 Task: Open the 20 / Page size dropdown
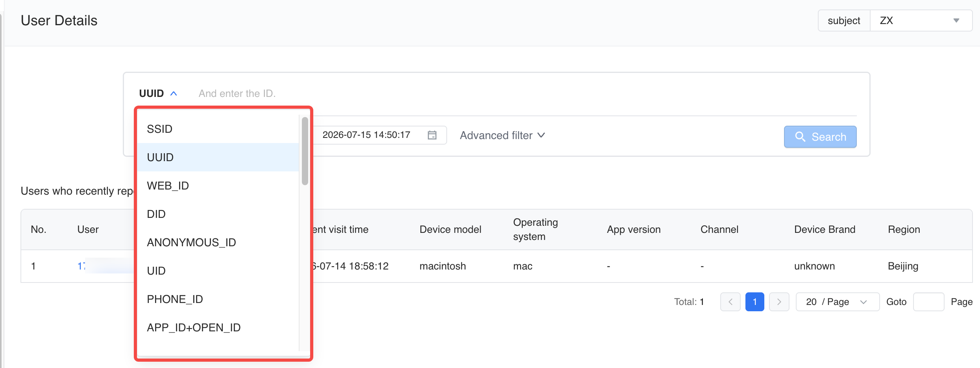point(838,302)
